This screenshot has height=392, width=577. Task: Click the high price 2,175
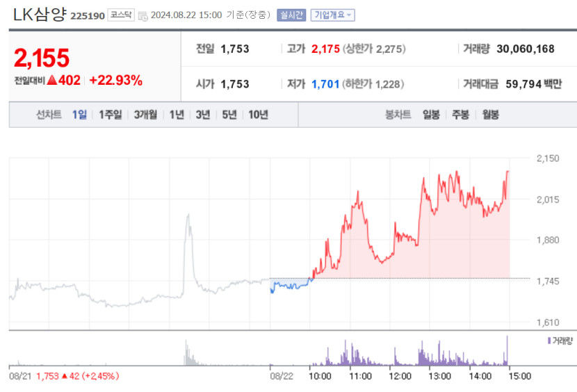(x=325, y=49)
